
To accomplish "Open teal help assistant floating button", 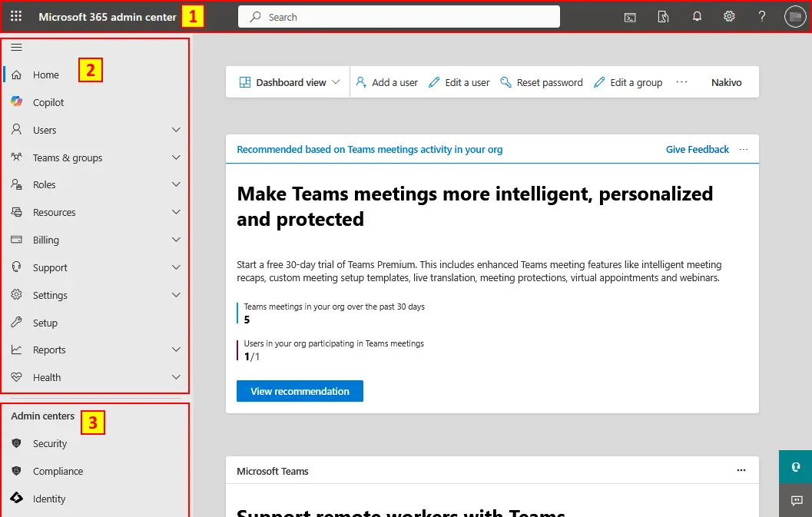I will [795, 467].
